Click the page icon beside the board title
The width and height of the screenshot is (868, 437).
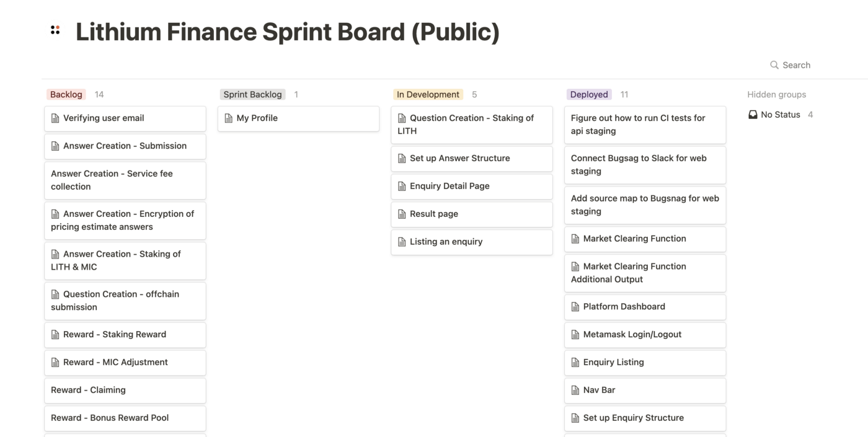point(55,30)
